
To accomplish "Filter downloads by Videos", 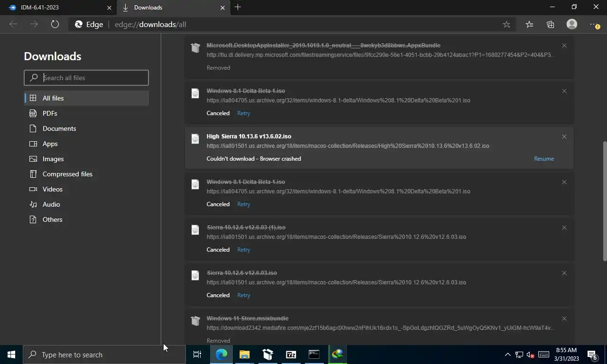I will pyautogui.click(x=86, y=189).
